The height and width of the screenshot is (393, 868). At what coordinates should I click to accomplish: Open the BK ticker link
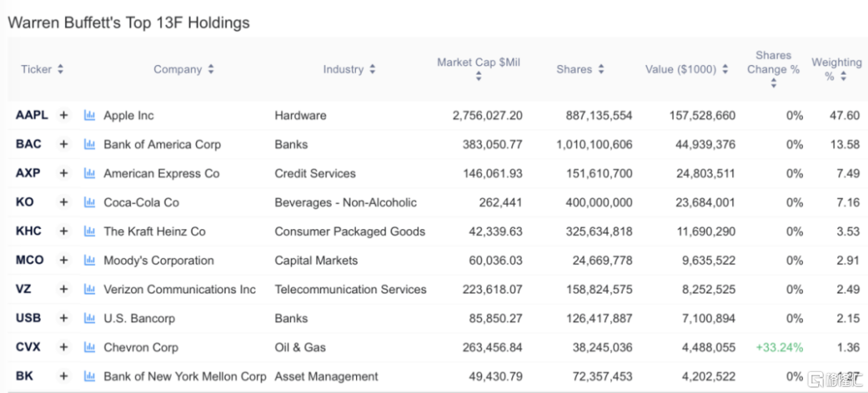(x=24, y=376)
